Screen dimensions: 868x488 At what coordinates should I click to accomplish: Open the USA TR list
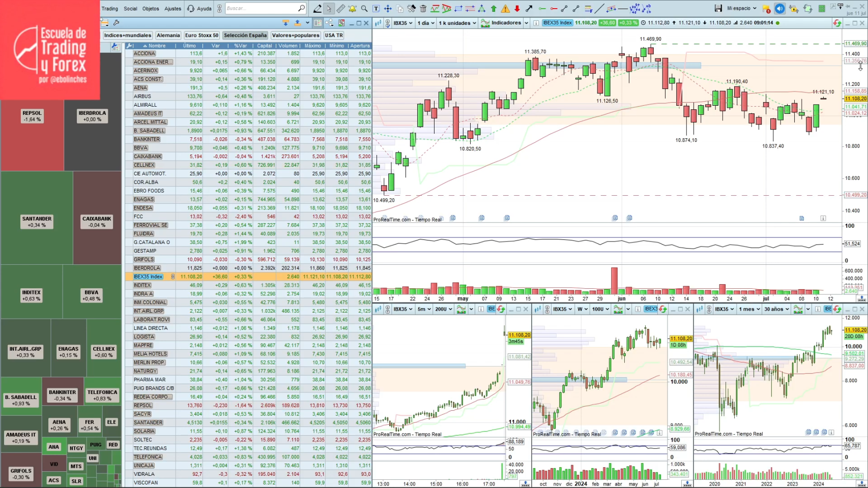334,36
